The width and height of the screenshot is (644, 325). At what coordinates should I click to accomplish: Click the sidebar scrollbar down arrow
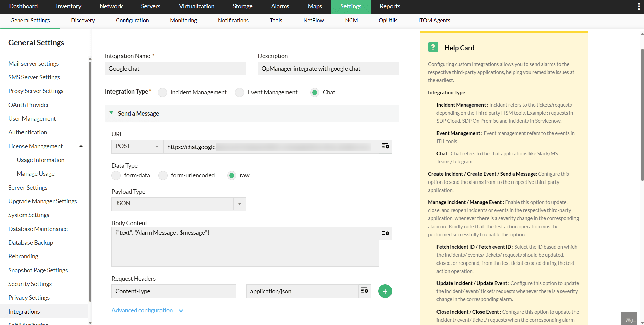tap(90, 323)
